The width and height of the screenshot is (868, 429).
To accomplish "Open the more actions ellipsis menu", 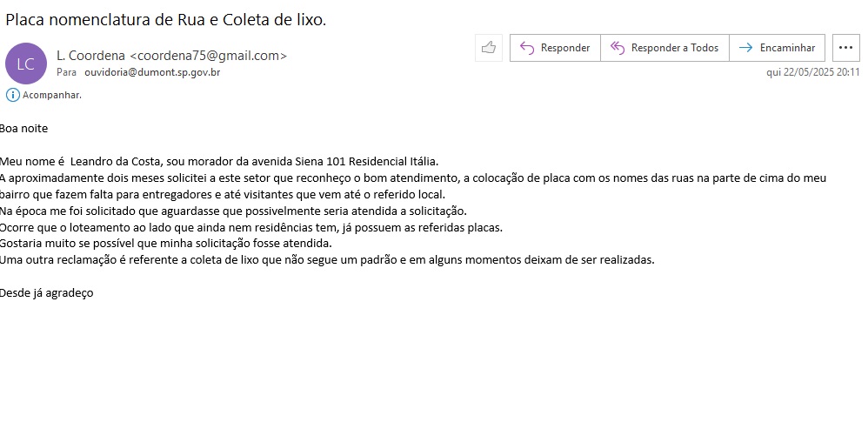I will [x=845, y=48].
